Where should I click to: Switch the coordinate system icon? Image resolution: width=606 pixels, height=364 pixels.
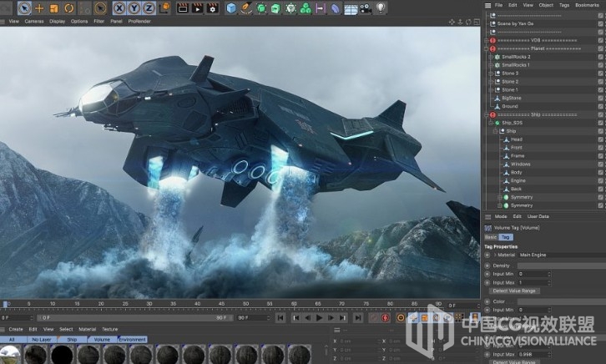(164, 8)
